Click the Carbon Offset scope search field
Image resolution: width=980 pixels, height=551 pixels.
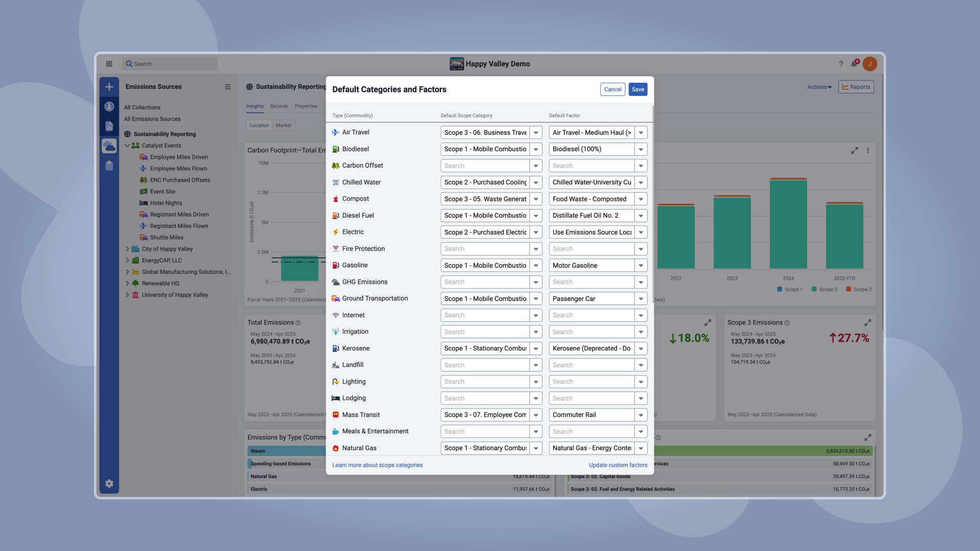(485, 166)
